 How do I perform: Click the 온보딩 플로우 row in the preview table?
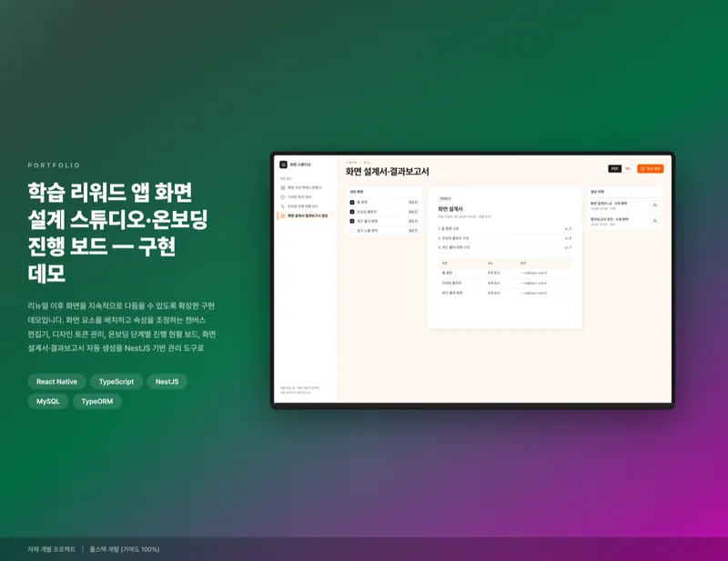tap(505, 283)
